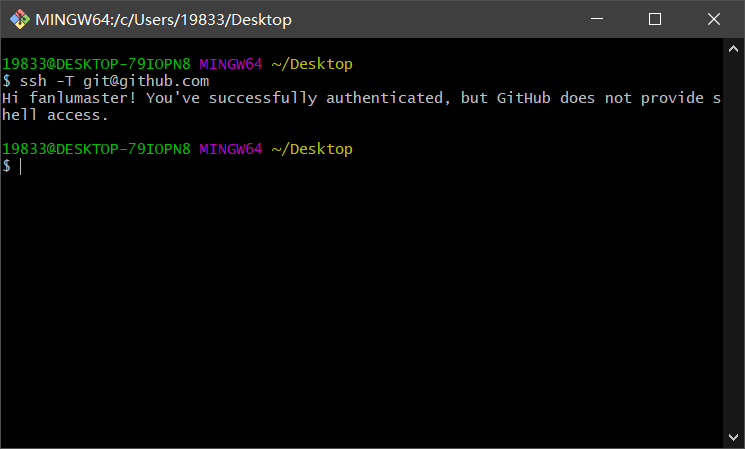
Task: Click the first purple MINGW64 label
Action: click(x=230, y=64)
